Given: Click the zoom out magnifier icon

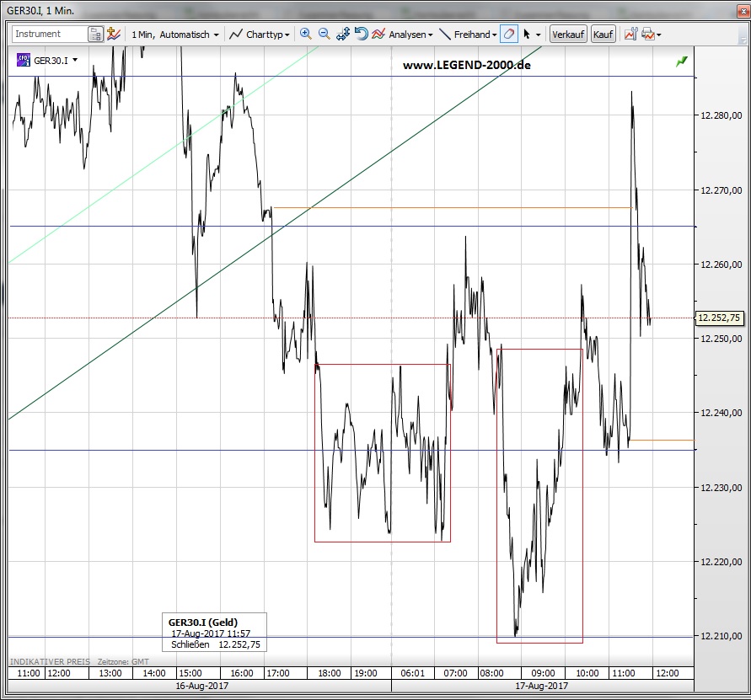Looking at the screenshot, I should (324, 35).
